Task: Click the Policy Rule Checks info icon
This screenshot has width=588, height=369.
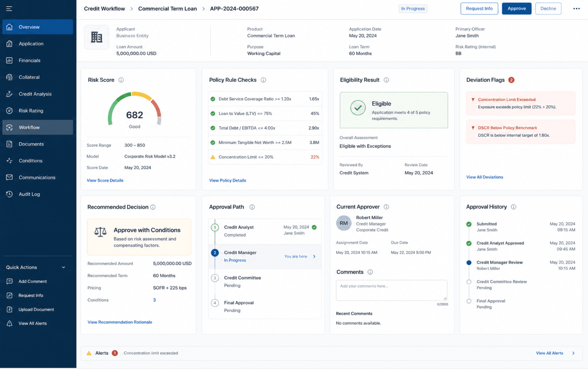Action: [263, 80]
